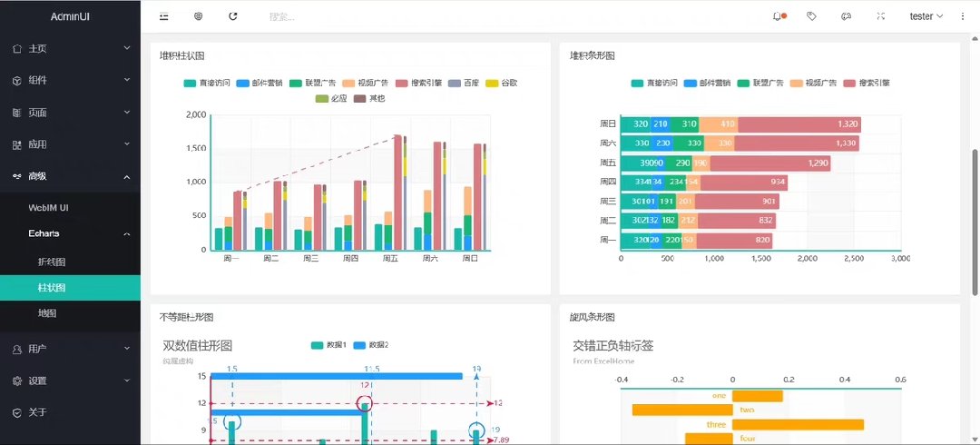Image resolution: width=980 pixels, height=445 pixels.
Task: Click 邮件营销 blue swatch in 堆积条形图
Action: (691, 83)
